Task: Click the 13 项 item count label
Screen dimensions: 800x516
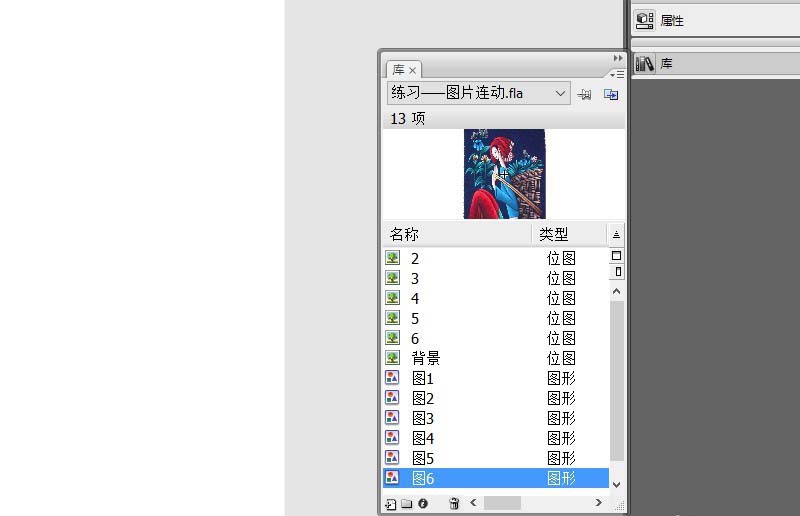Action: (x=408, y=118)
